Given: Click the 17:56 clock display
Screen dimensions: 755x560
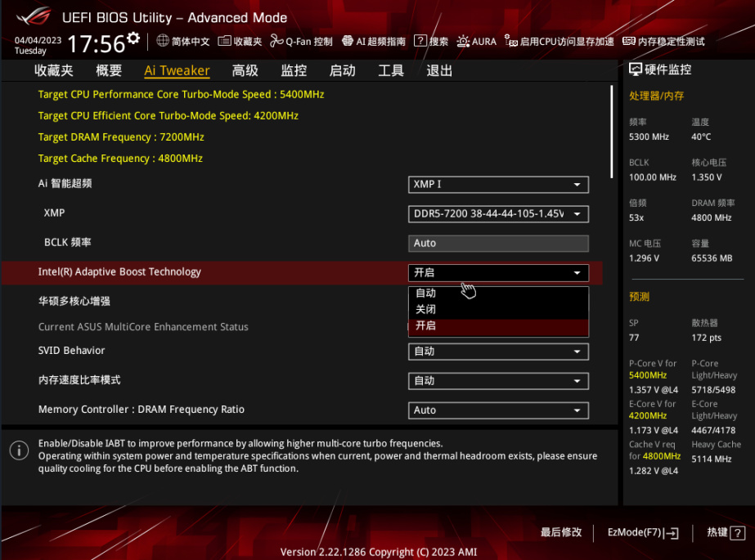Looking at the screenshot, I should pos(97,44).
